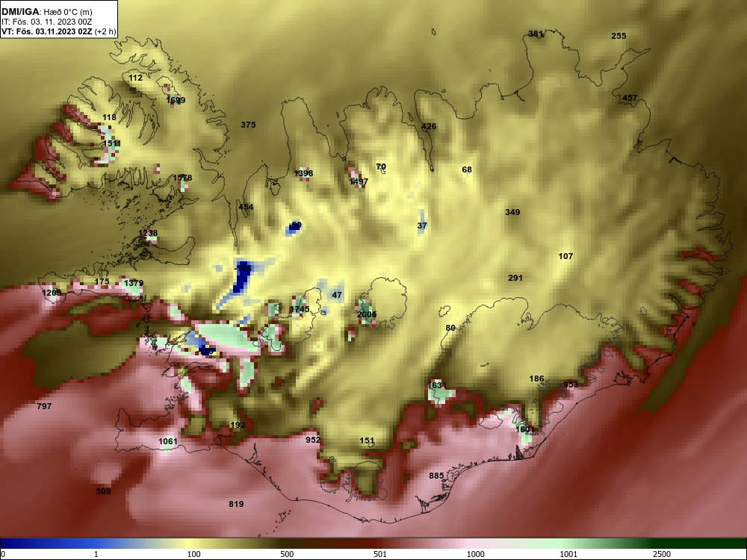The image size is (747, 560).
Task: Select the height label 454
Action: (x=246, y=207)
